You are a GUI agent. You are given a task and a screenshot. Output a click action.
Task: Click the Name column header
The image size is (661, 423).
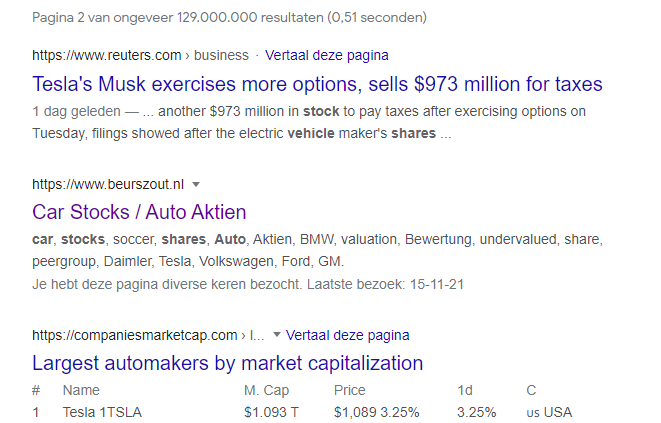click(82, 390)
